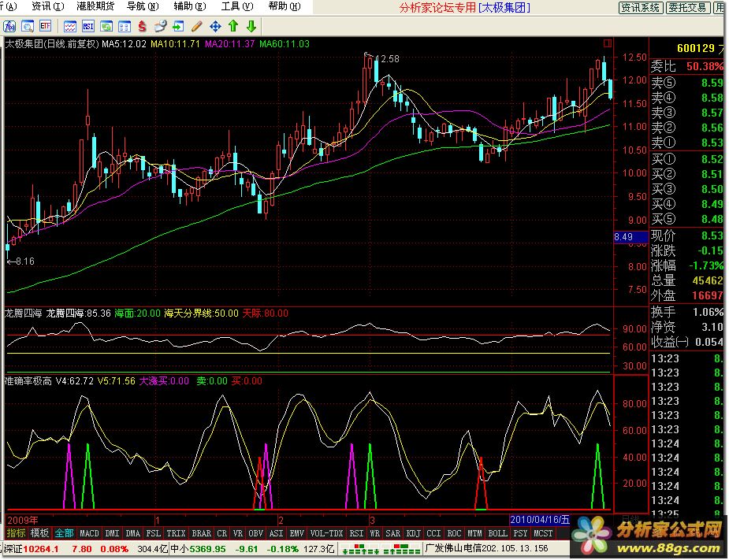729x560 pixels.
Task: Click the stock code 600129
Action: 696,48
